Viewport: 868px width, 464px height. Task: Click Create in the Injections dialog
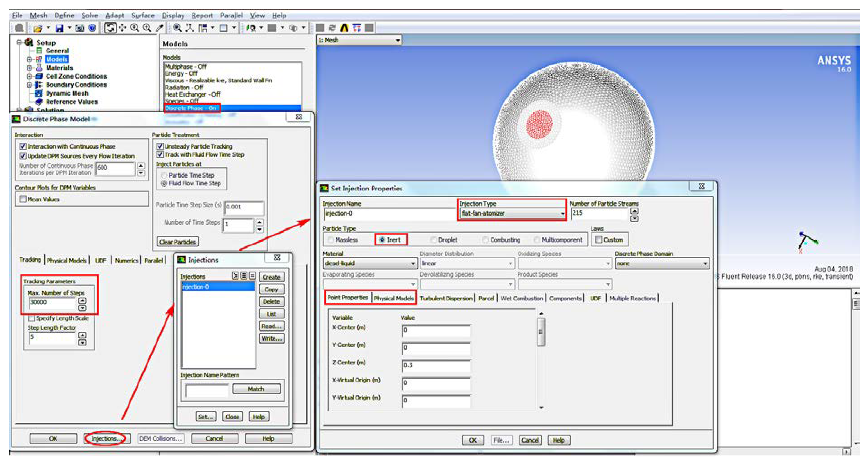point(272,277)
